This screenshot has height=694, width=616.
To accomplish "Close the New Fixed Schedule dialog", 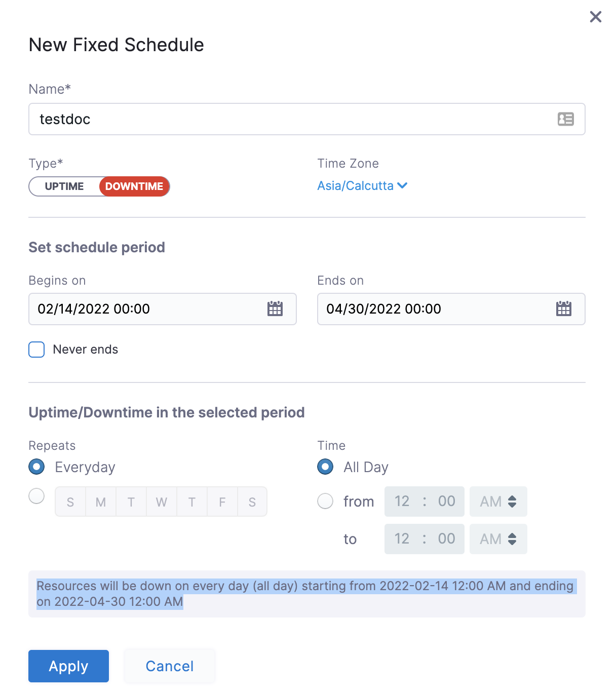I will [596, 17].
